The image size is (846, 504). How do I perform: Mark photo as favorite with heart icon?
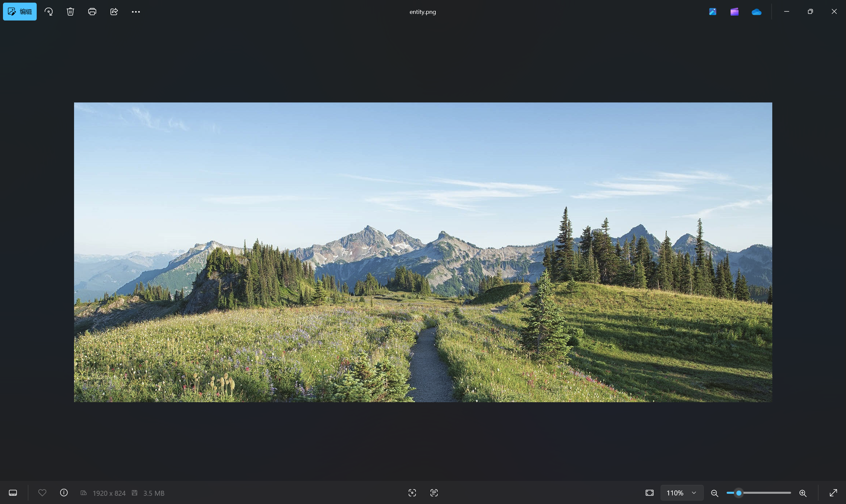click(x=42, y=493)
